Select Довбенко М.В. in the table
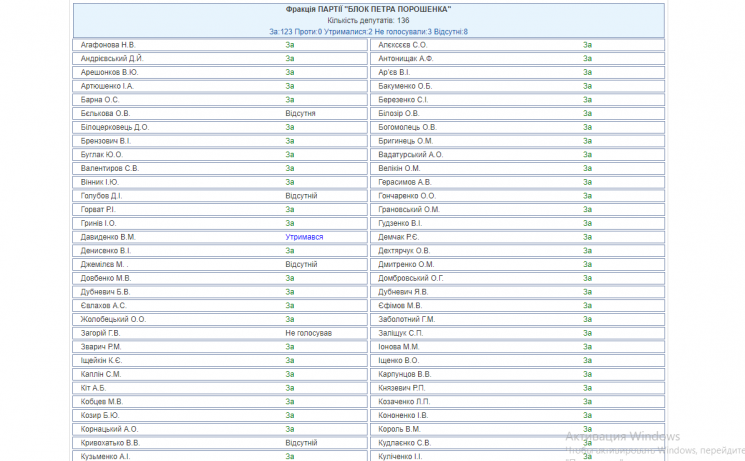Viewport: 745px width, 461px height. coord(105,279)
